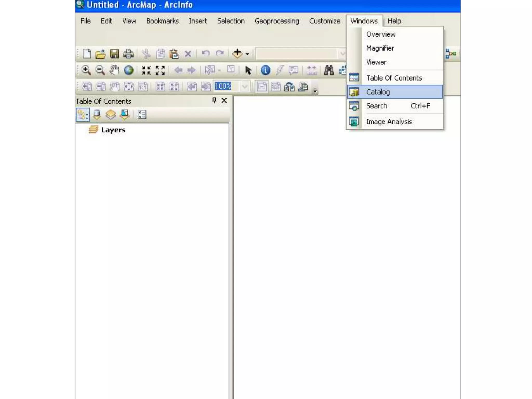Viewport: 532px width, 399px height.
Task: Click the Add Data plus icon
Action: coord(237,54)
